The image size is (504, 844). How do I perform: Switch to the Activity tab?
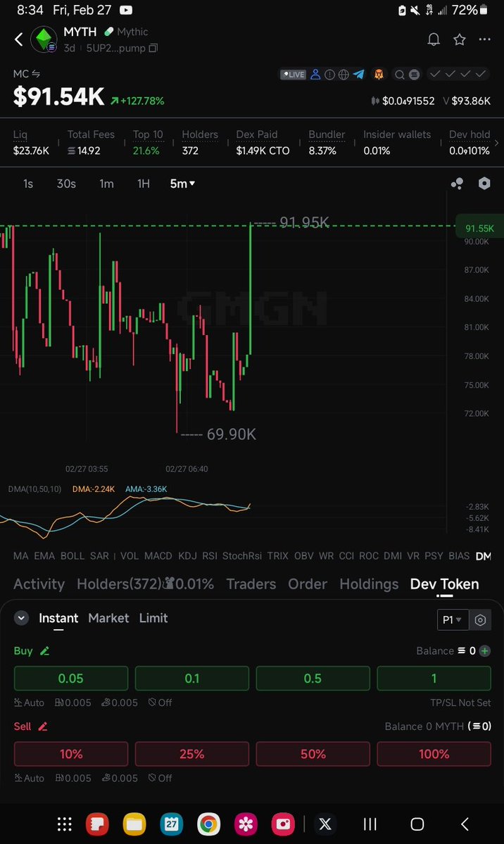pos(39,584)
